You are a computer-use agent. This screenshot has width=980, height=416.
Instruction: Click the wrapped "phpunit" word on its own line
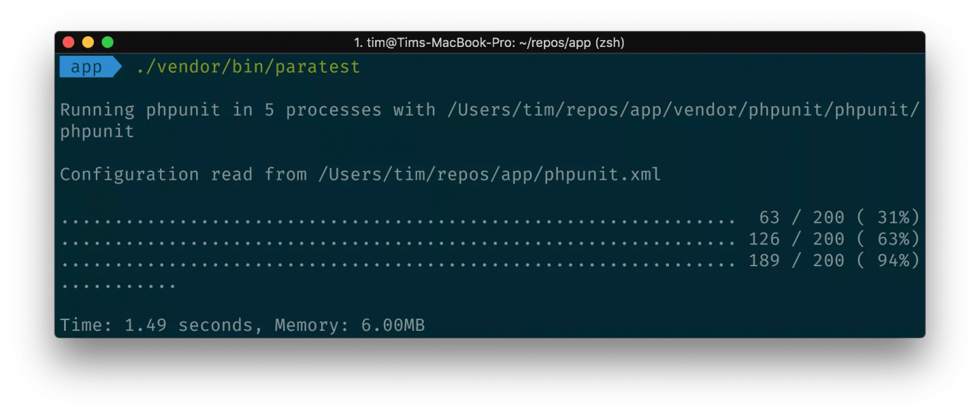pyautogui.click(x=97, y=131)
